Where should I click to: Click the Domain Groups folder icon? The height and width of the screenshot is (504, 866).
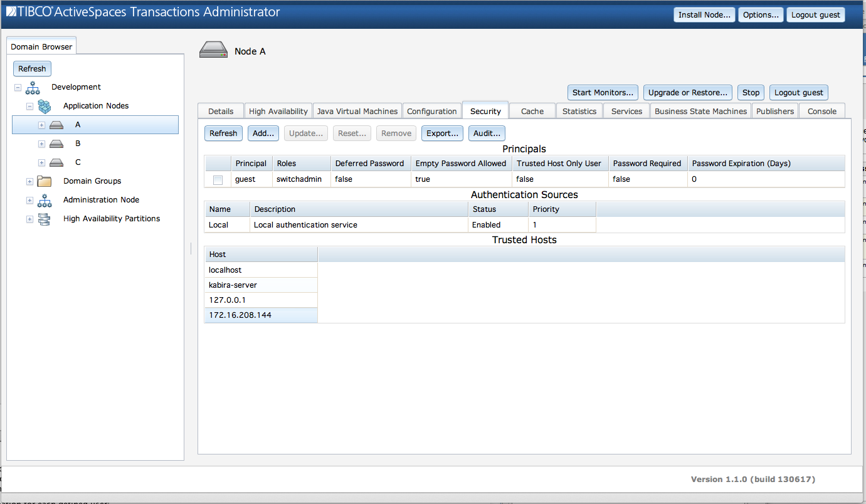click(44, 181)
